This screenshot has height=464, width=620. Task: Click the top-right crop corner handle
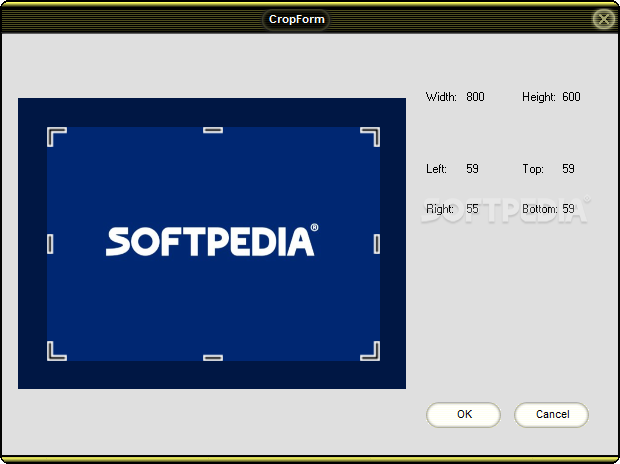tap(370, 136)
